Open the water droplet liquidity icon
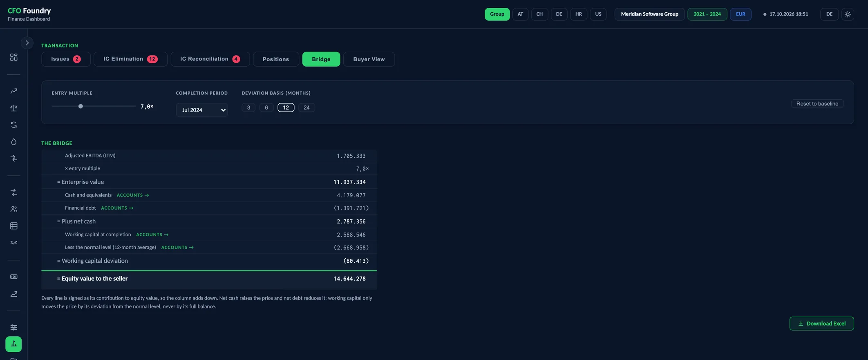868x360 pixels. coord(13,142)
